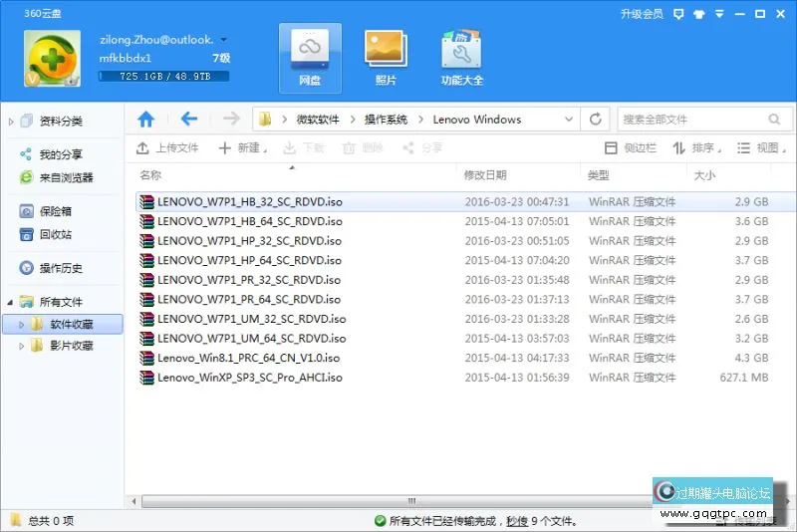
Task: Navigate back with the left arrow
Action: (x=189, y=119)
